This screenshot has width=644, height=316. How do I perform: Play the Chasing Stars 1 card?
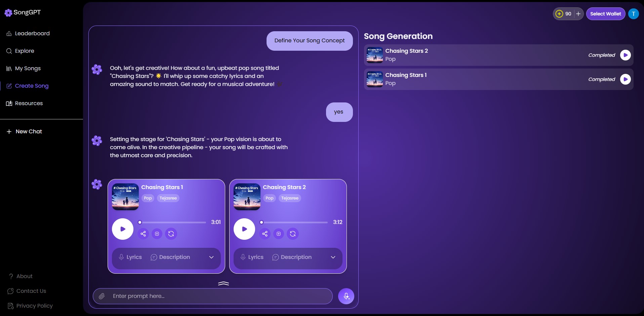click(123, 229)
